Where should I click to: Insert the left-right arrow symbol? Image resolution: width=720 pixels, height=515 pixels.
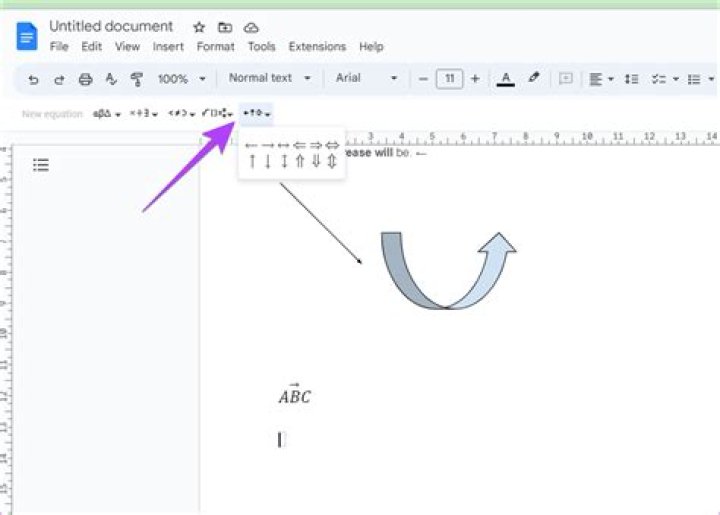(x=283, y=146)
